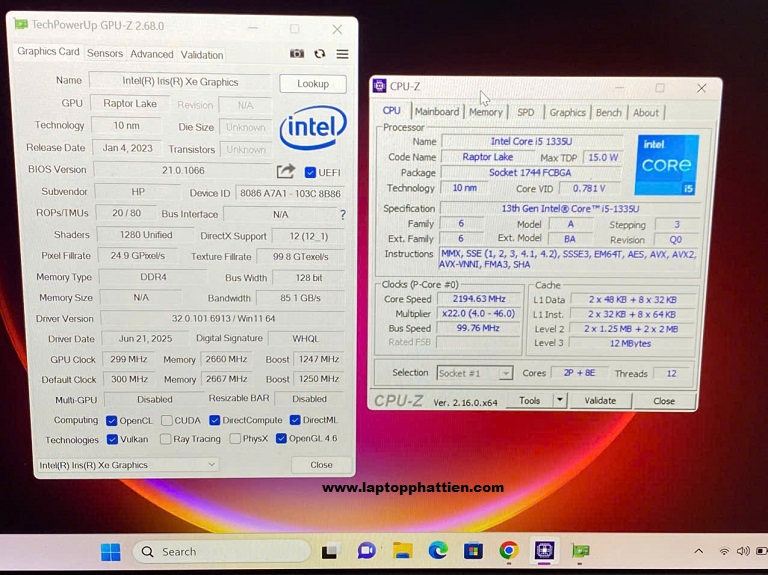Open the Wi-Fi network tray icon
Viewport: 768px width, 575px height.
[723, 551]
